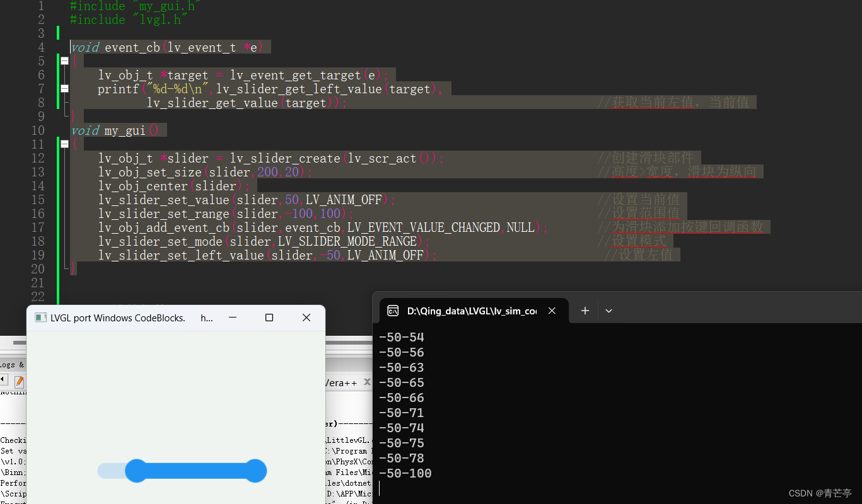Close the Vera++ log tab

(x=368, y=382)
